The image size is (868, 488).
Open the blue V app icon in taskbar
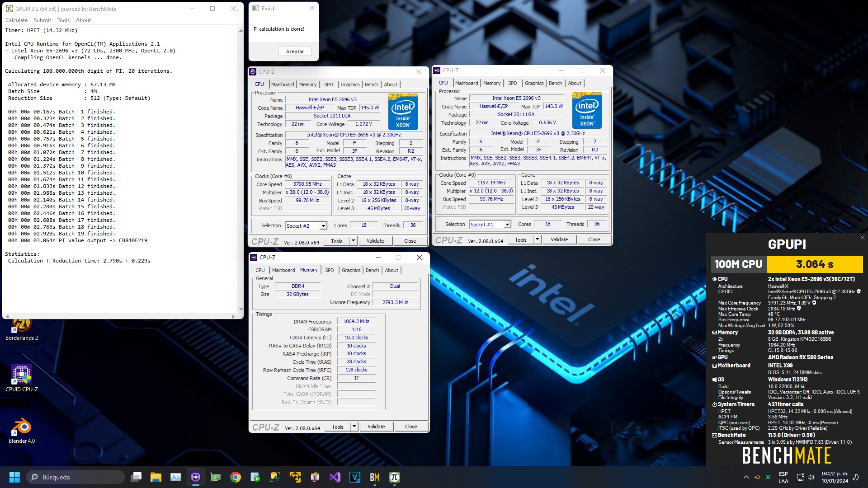coord(355,477)
